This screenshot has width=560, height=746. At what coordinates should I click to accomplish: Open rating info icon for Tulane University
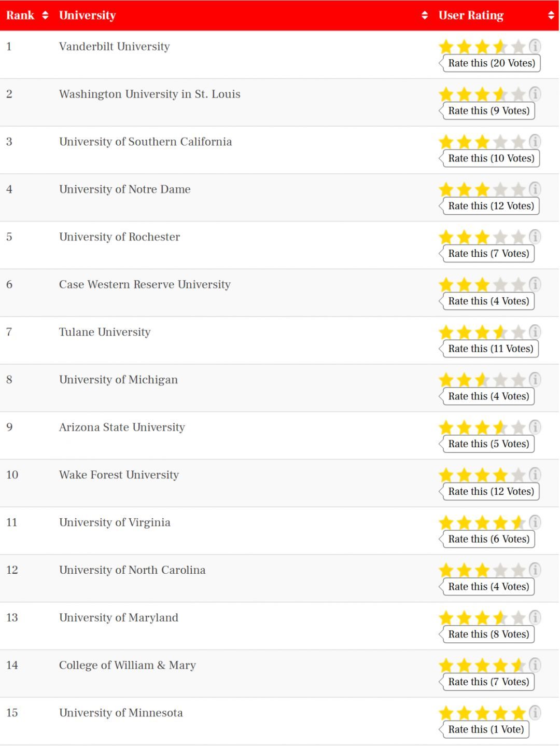tap(535, 331)
